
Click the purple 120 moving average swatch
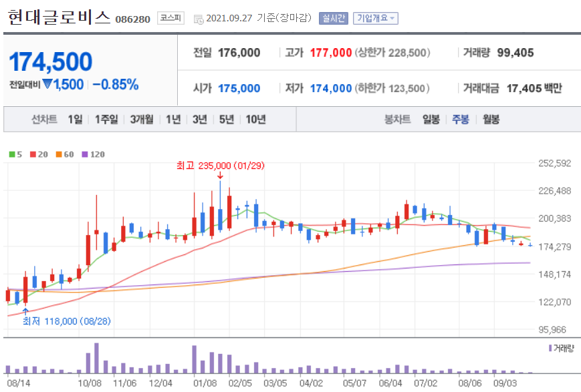coord(85,154)
